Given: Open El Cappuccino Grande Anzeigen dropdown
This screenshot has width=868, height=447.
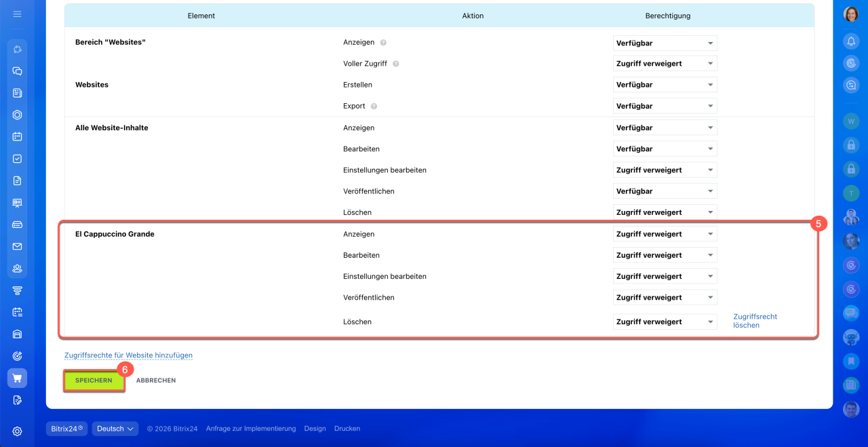Looking at the screenshot, I should tap(665, 234).
